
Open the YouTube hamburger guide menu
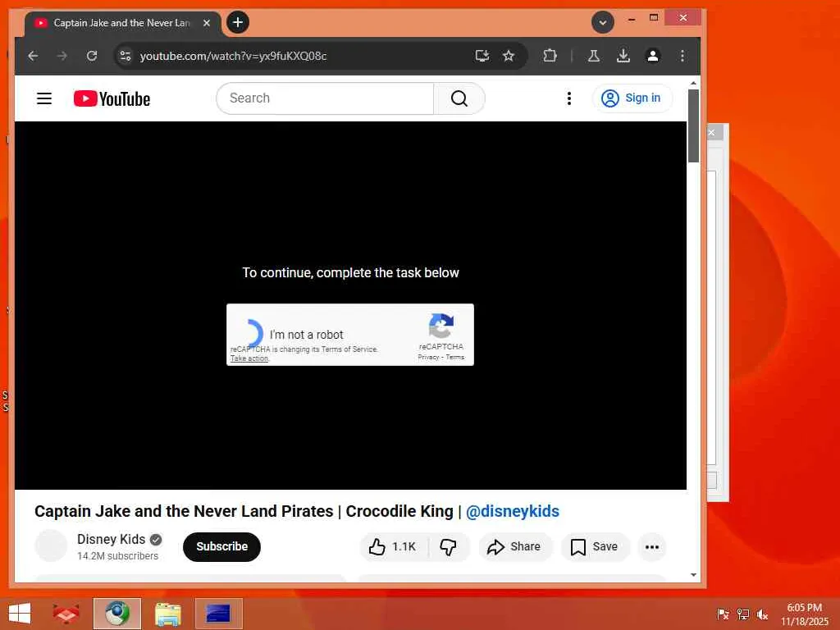44,98
